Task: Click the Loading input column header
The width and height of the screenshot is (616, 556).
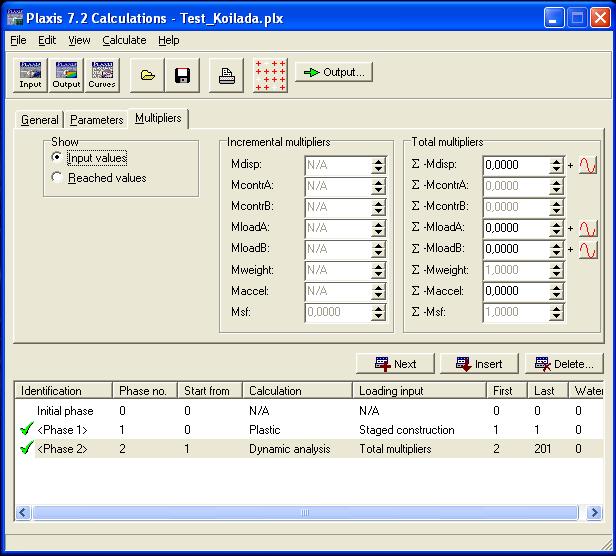Action: point(419,391)
